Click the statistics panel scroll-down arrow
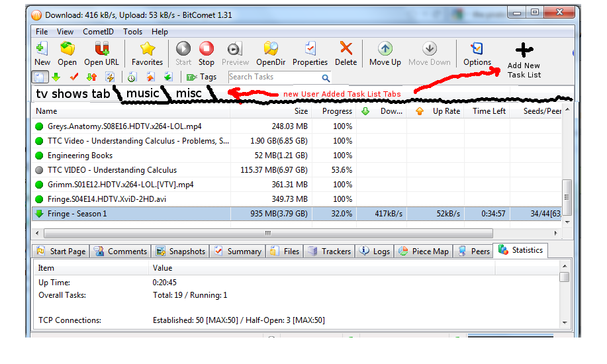Screen dimensions: 607x364 [x=565, y=322]
